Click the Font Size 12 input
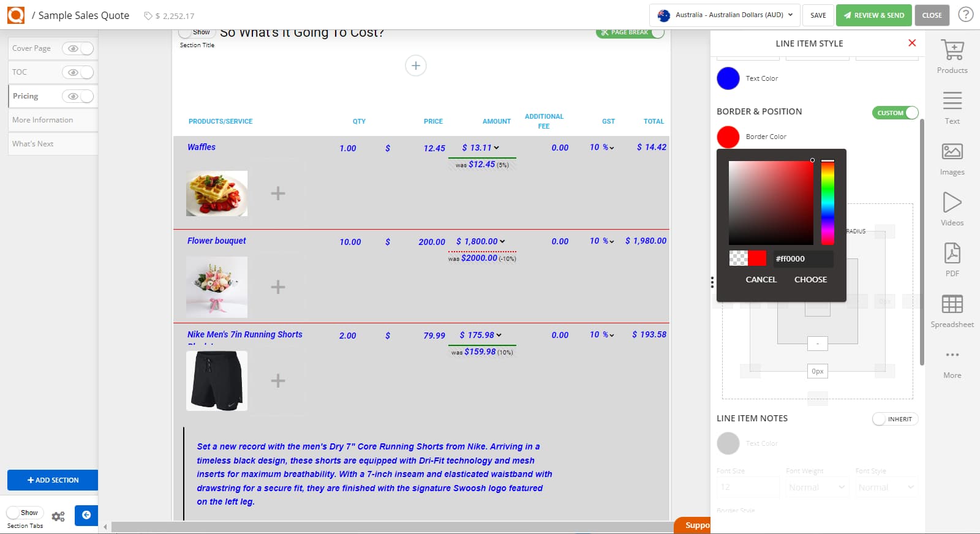Image resolution: width=980 pixels, height=534 pixels. click(x=748, y=487)
